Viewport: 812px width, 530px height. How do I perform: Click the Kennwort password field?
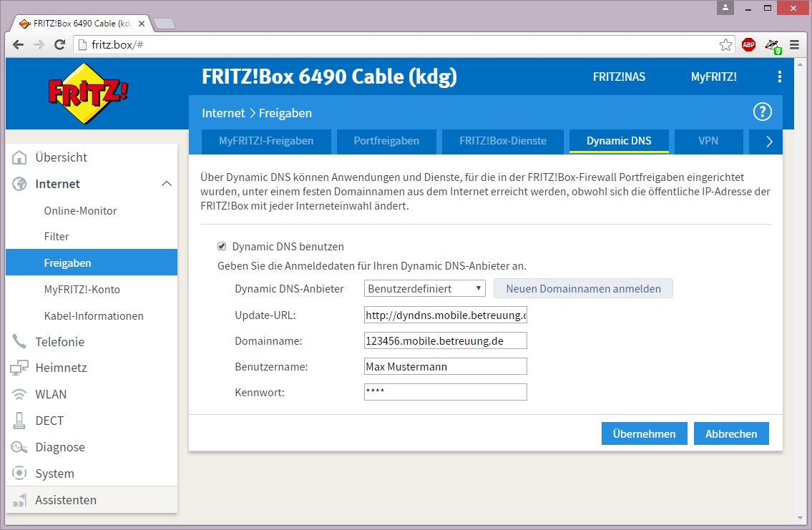(x=446, y=392)
